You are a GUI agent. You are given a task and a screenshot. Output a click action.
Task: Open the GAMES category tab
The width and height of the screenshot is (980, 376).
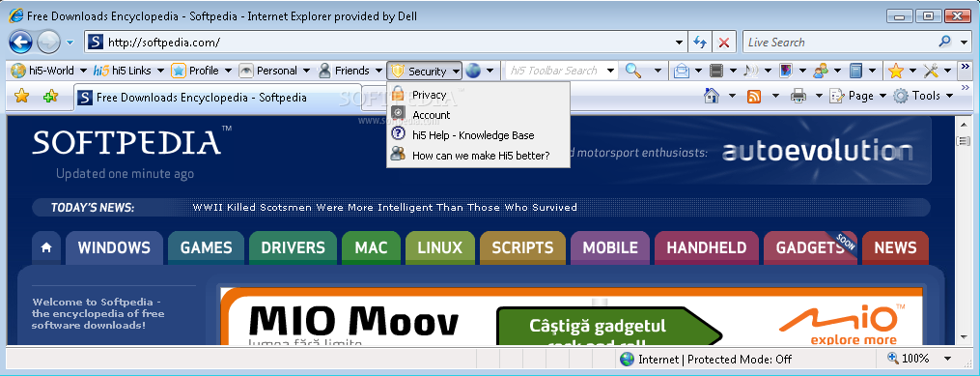click(x=207, y=247)
